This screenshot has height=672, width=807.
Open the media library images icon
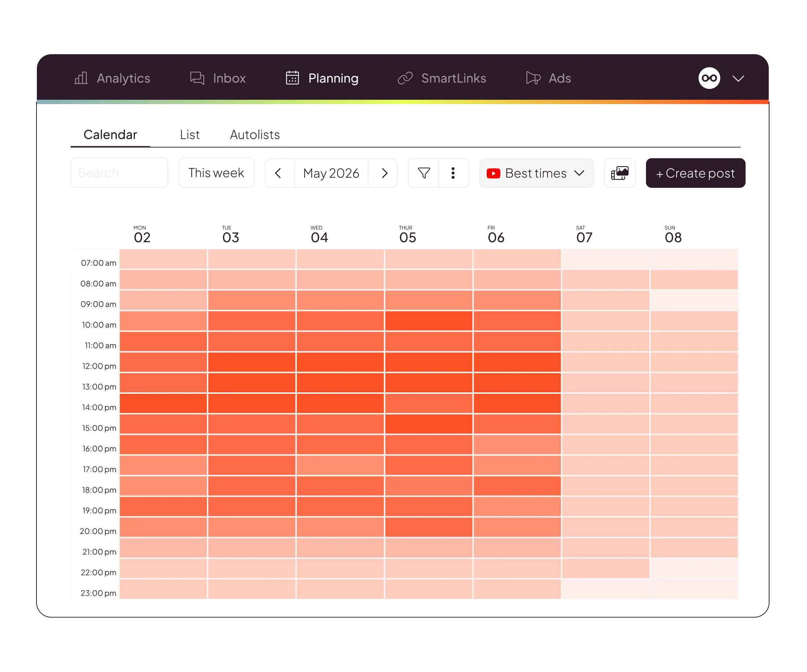click(620, 173)
